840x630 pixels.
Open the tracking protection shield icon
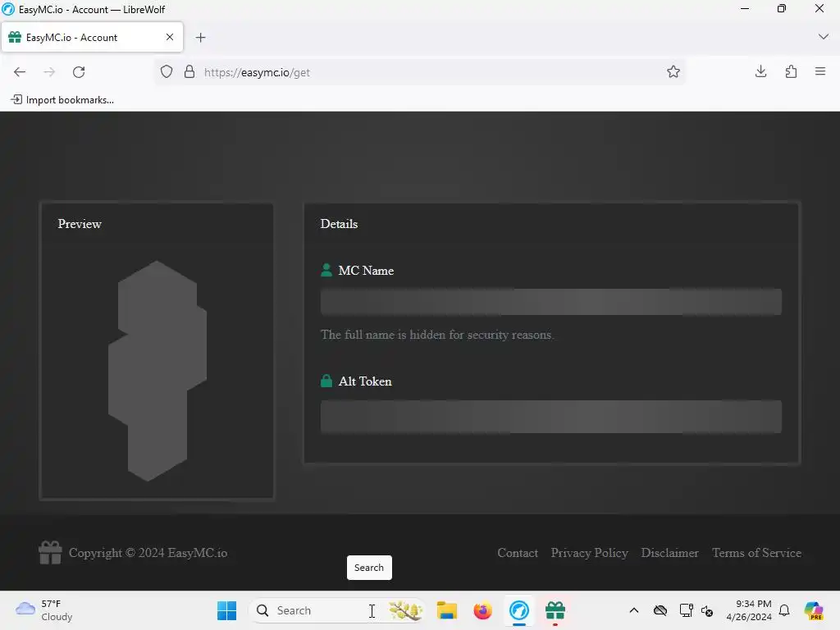pyautogui.click(x=167, y=72)
